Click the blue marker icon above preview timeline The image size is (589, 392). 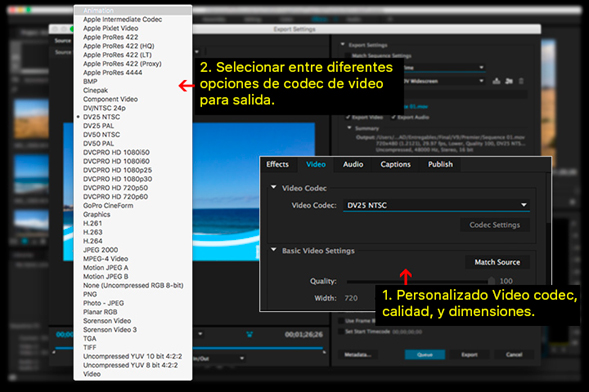(249, 334)
